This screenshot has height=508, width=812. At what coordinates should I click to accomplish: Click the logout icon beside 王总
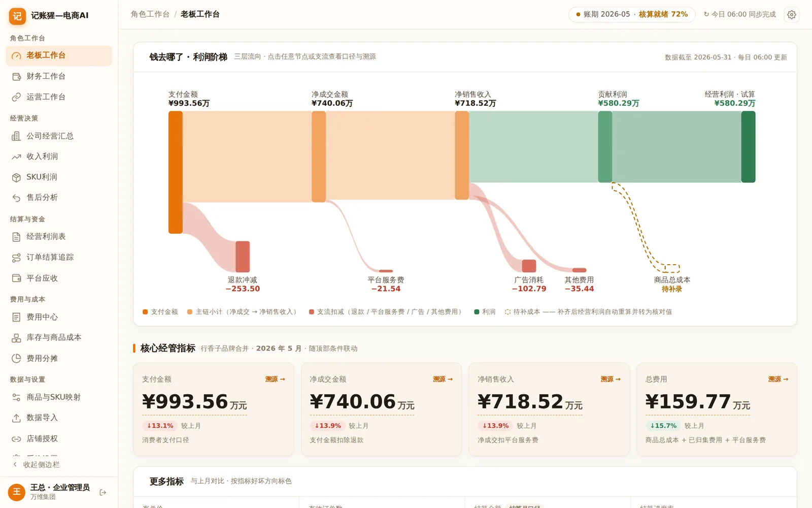(103, 492)
